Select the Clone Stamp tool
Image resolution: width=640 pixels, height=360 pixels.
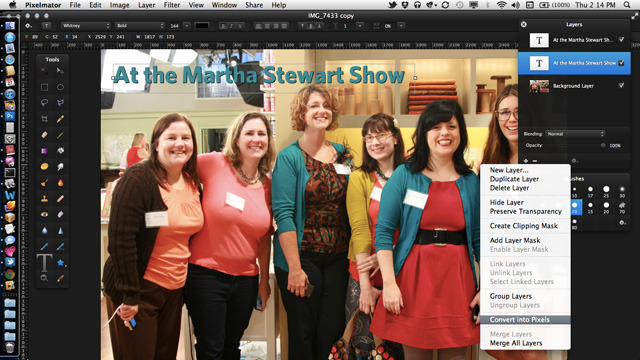(44, 199)
